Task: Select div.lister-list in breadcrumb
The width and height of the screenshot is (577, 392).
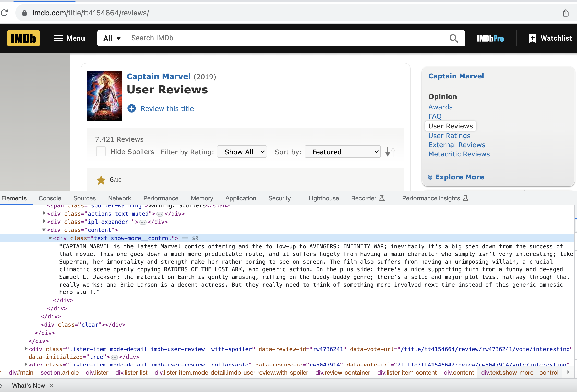Action: pyautogui.click(x=131, y=373)
